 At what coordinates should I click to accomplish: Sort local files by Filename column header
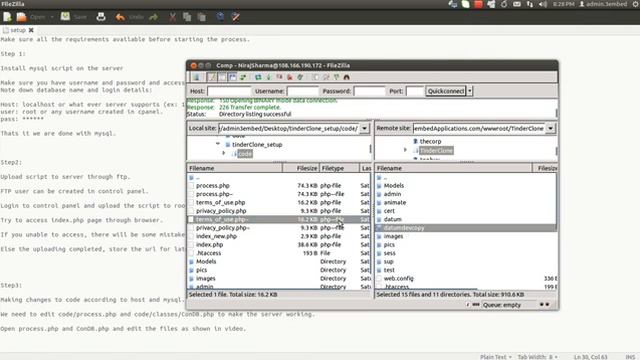pyautogui.click(x=234, y=168)
